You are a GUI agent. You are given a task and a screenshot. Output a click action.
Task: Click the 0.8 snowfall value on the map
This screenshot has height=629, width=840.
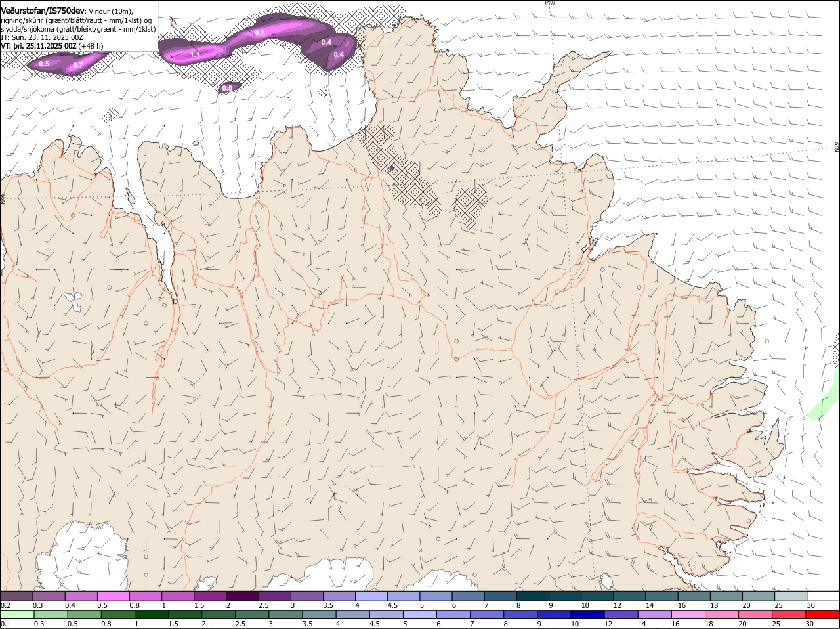[x=260, y=33]
